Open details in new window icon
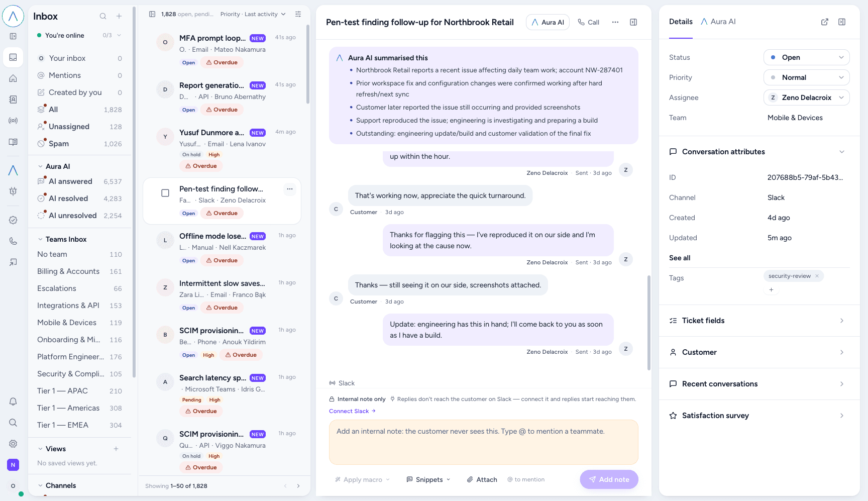 [825, 22]
